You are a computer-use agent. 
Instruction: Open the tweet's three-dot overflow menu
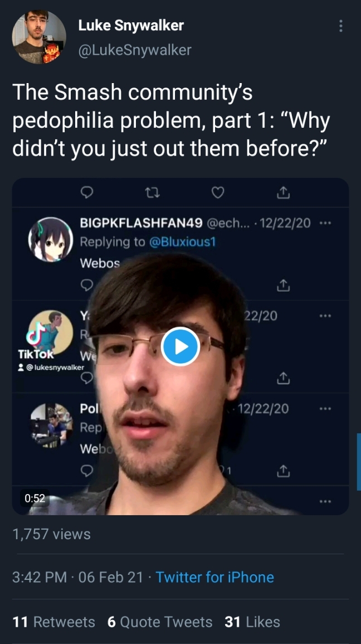pos(340,26)
